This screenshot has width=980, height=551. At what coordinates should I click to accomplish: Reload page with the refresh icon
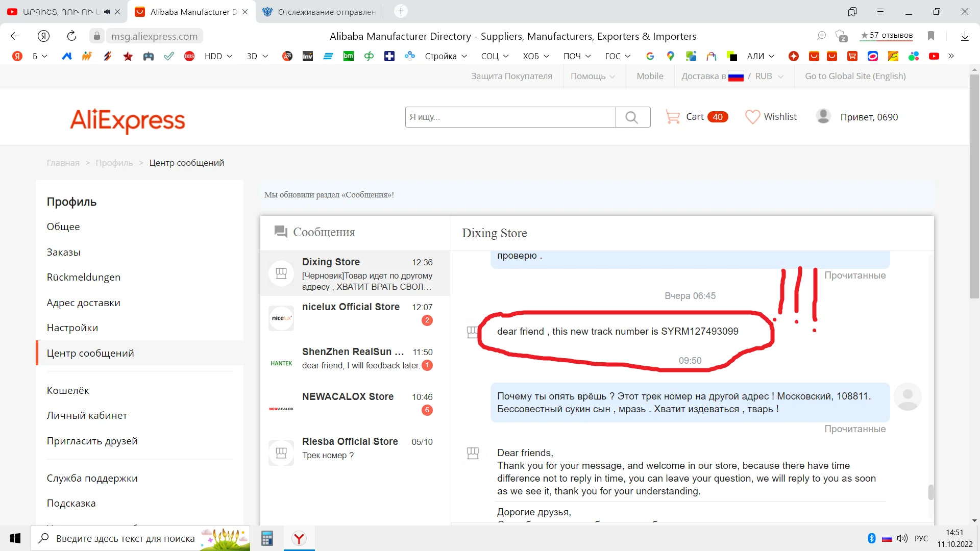click(x=71, y=36)
